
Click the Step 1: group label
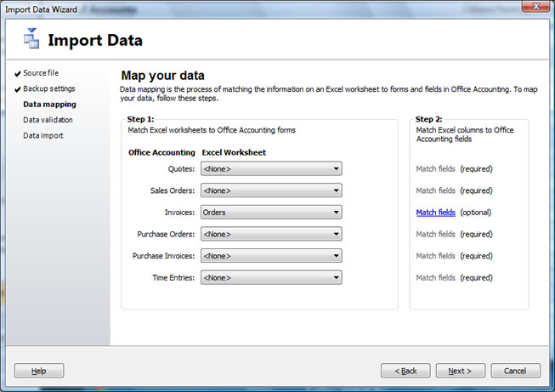(x=140, y=119)
